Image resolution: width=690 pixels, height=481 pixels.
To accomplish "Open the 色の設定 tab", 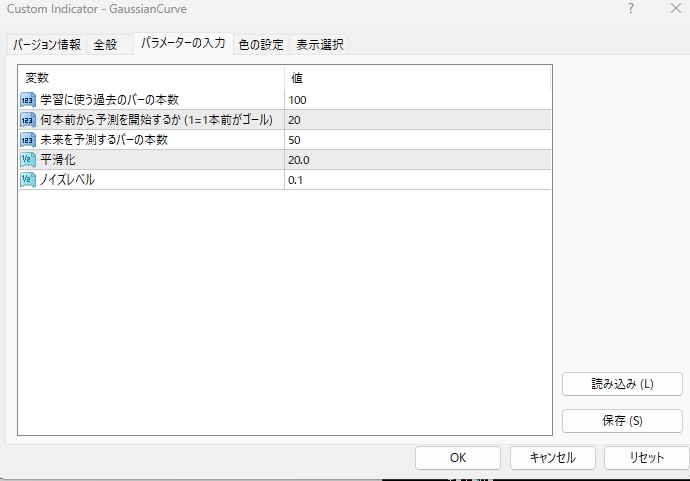I will pyautogui.click(x=261, y=44).
